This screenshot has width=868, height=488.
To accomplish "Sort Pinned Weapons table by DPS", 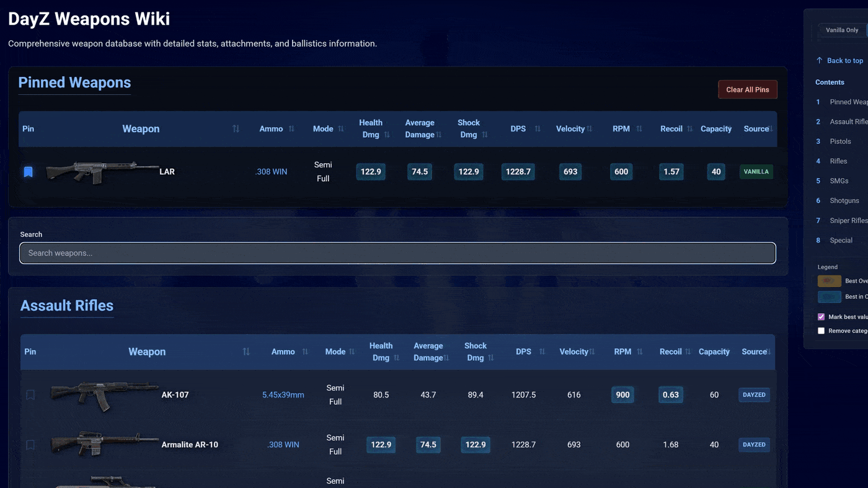I will pos(537,129).
